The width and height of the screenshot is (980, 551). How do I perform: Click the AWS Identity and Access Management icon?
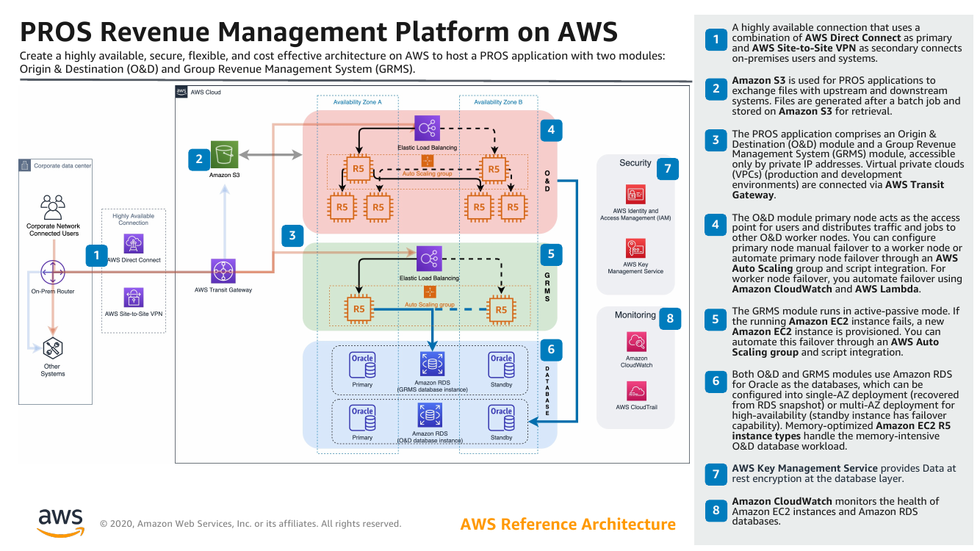click(635, 194)
